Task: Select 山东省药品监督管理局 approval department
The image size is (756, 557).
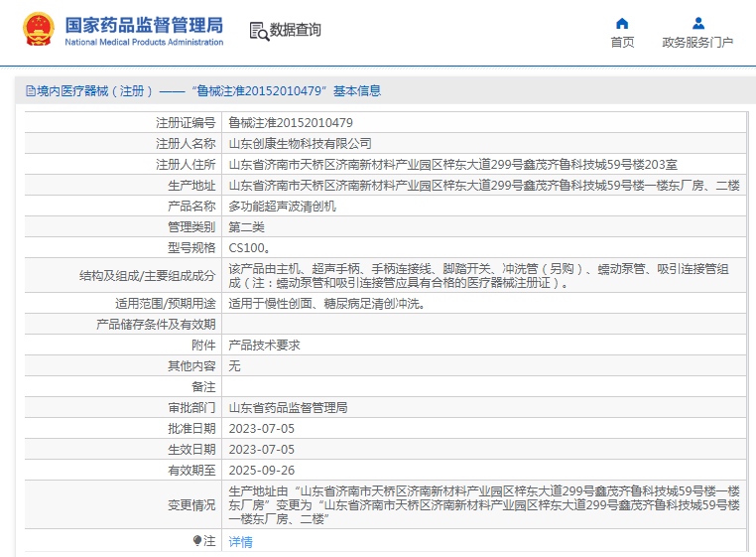Action: 288,407
